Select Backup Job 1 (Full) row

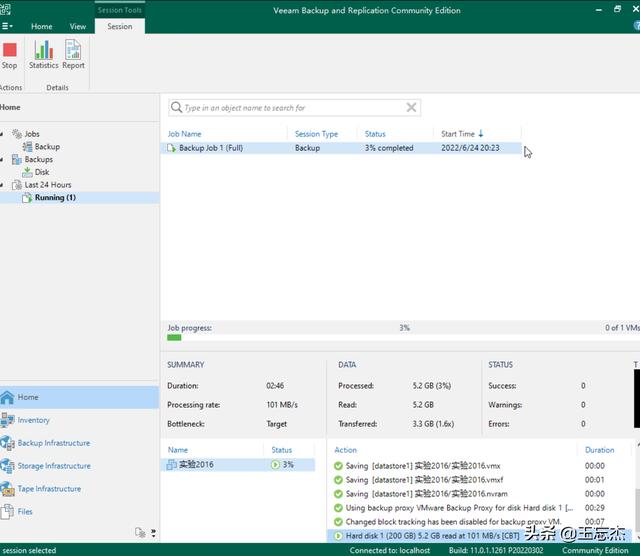pyautogui.click(x=341, y=148)
